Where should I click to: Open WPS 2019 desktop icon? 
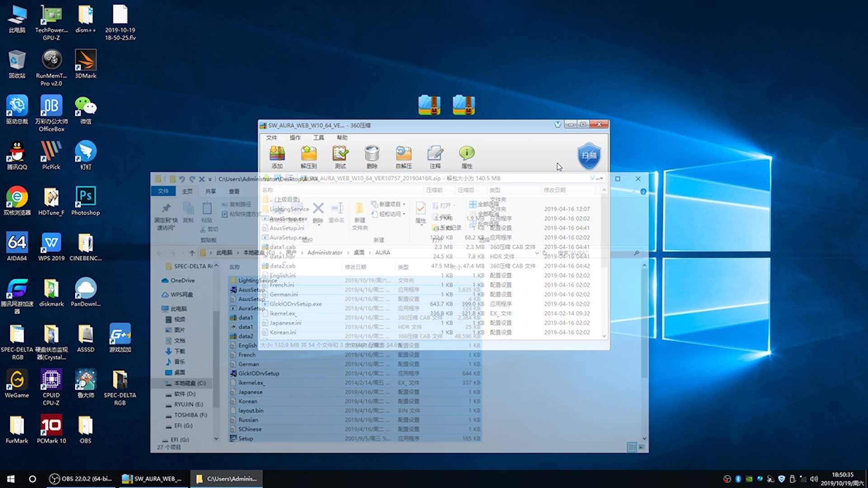[x=51, y=247]
